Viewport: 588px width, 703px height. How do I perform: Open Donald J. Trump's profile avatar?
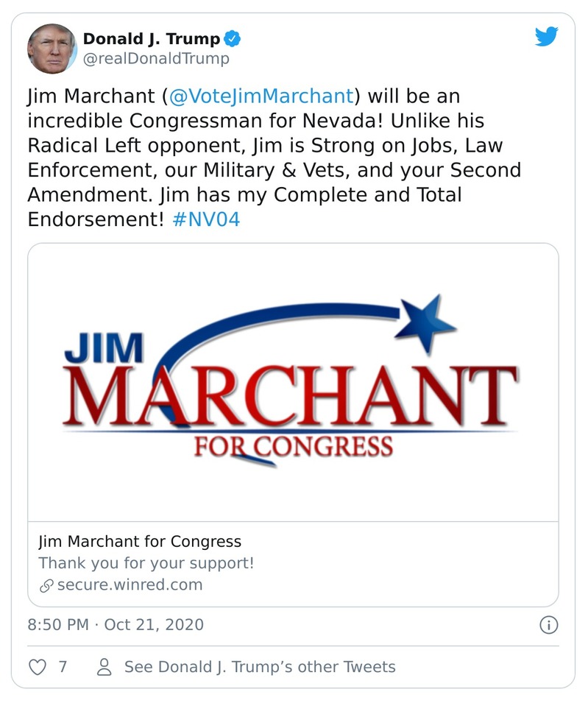click(52, 49)
